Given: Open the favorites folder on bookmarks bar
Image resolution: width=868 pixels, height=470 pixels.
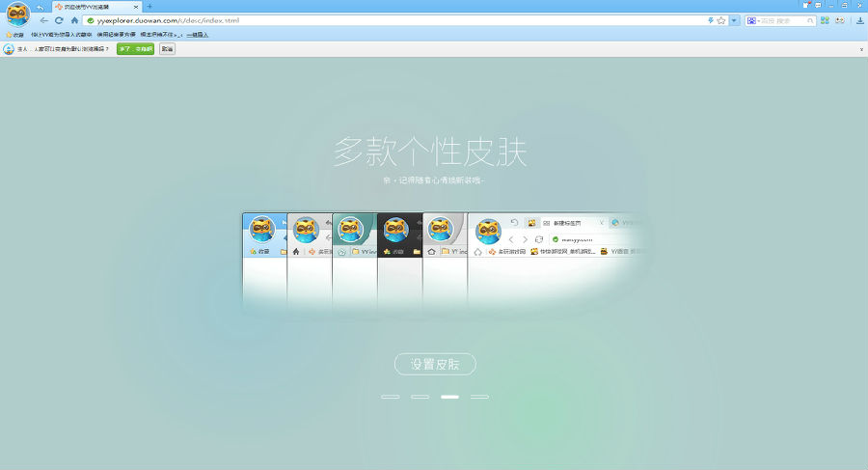Looking at the screenshot, I should (14, 35).
